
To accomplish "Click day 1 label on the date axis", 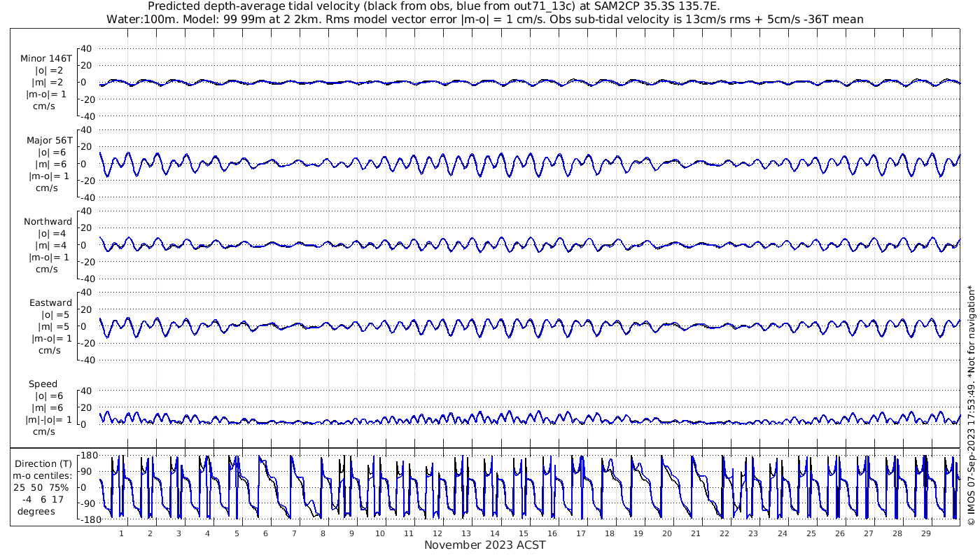I will (121, 533).
